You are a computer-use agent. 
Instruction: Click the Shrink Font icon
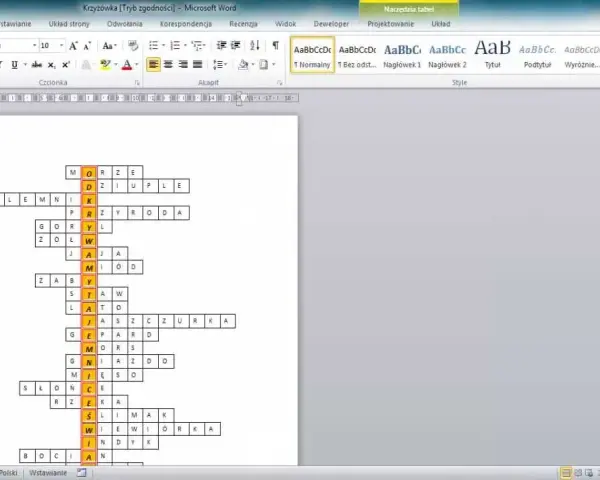point(87,46)
